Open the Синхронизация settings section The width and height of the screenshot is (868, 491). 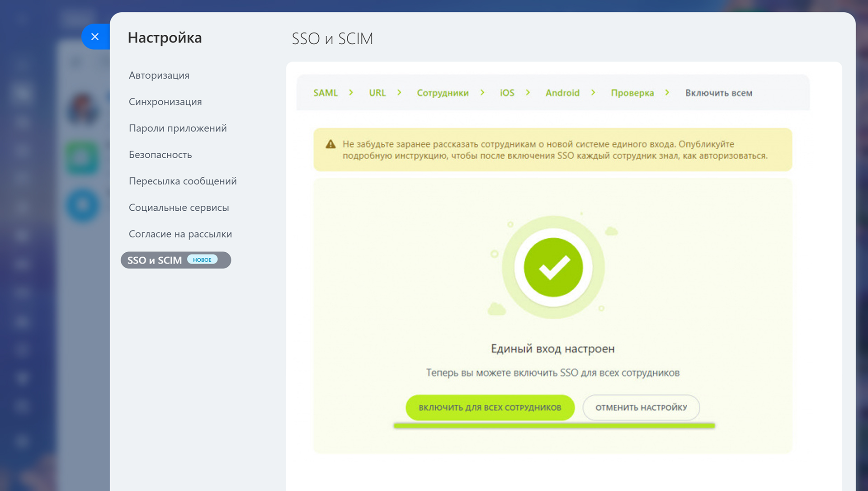coord(165,102)
